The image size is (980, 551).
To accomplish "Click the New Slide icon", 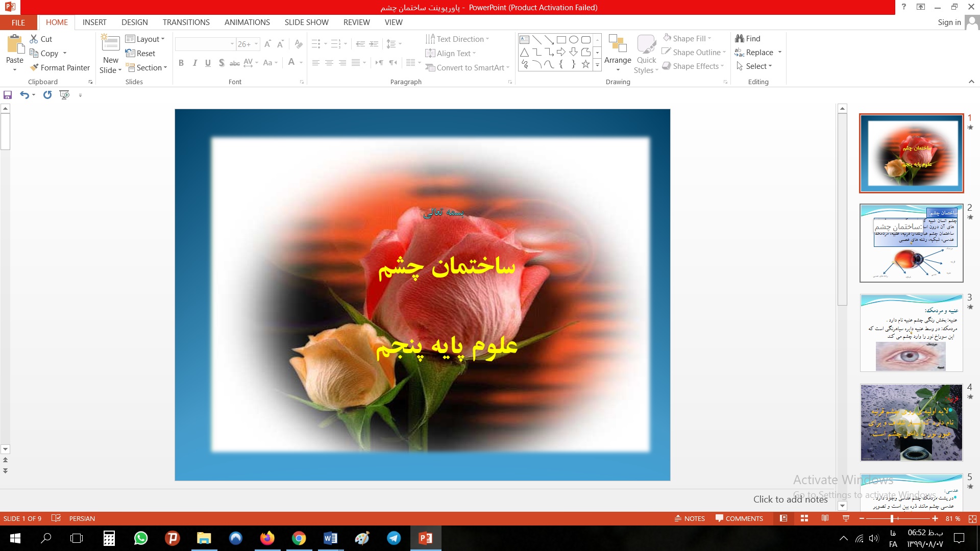I will tap(110, 43).
